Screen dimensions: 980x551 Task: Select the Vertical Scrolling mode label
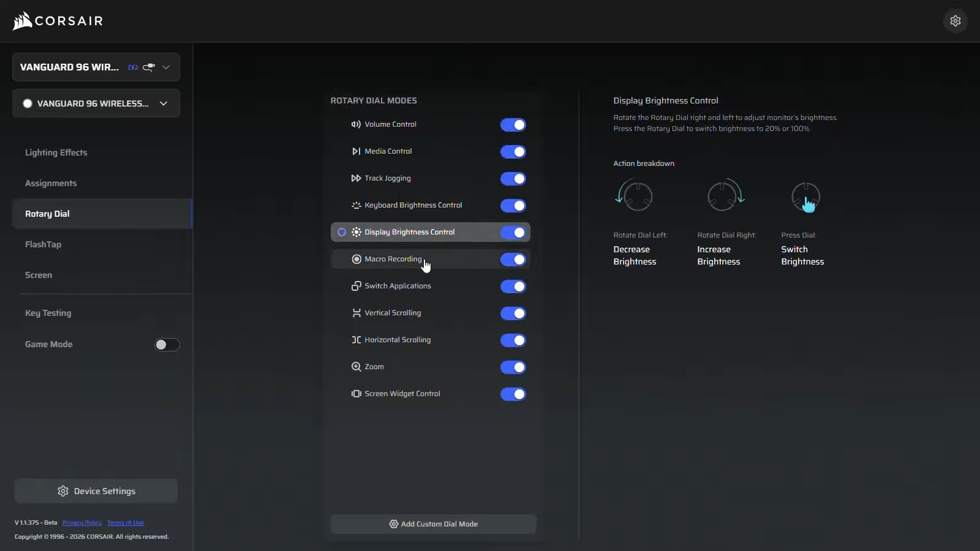point(393,313)
